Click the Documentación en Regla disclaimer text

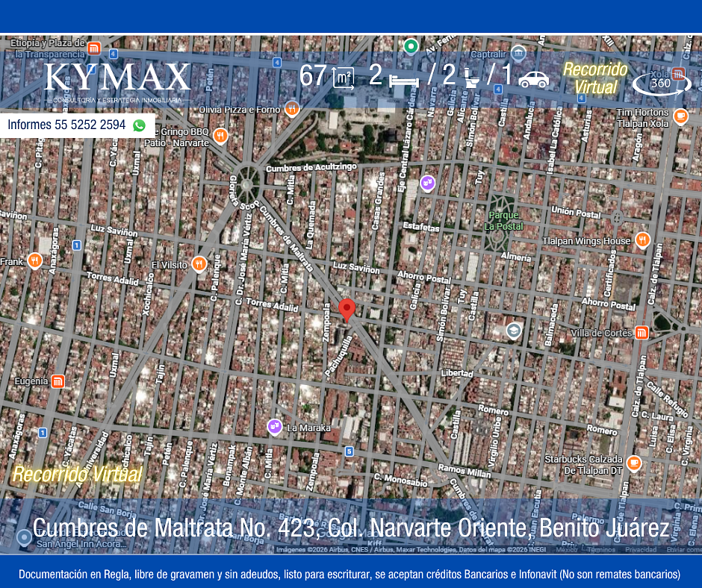(x=350, y=574)
